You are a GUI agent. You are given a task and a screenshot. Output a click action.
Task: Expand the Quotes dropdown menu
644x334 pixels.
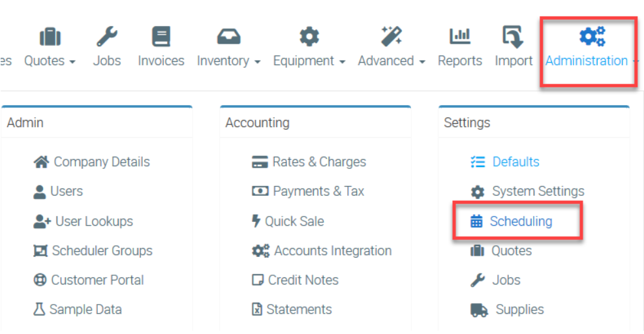[50, 61]
